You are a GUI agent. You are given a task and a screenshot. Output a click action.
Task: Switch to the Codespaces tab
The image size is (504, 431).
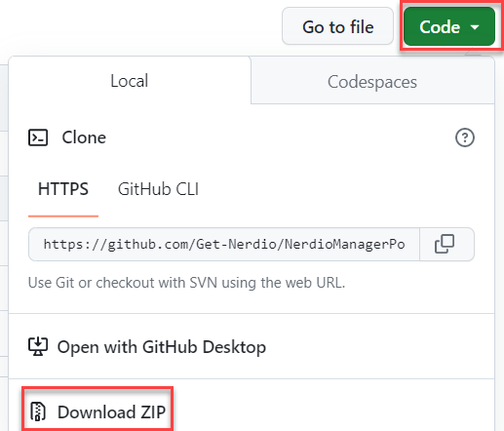click(x=372, y=82)
